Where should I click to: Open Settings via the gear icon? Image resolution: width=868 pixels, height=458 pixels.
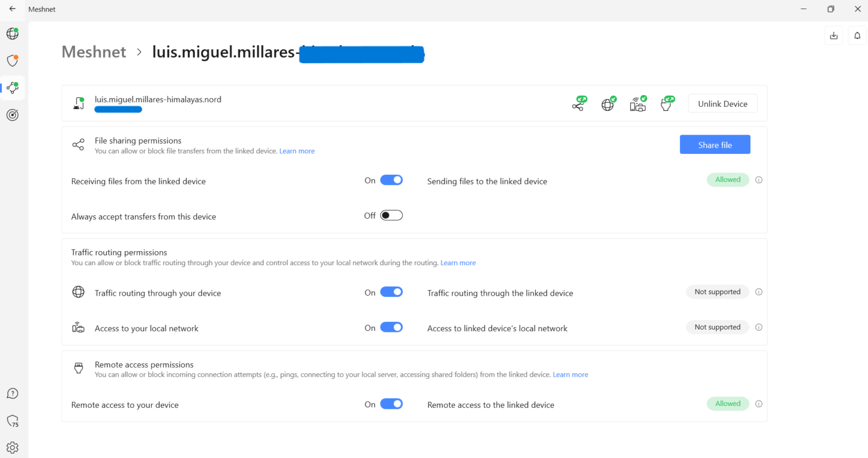click(x=12, y=447)
